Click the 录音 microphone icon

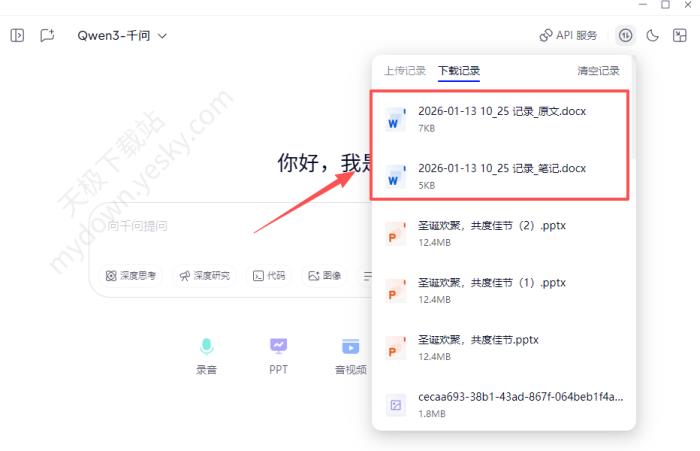(206, 346)
